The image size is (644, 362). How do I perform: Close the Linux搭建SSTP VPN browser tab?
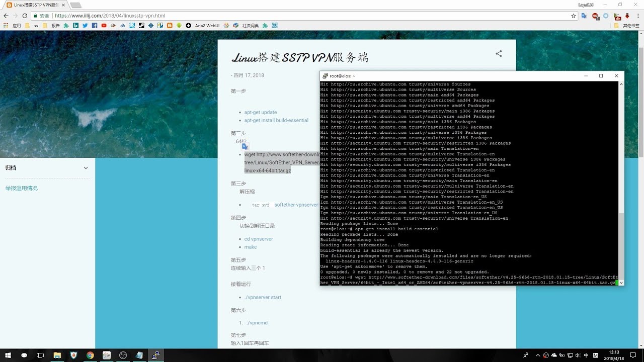pos(62,5)
